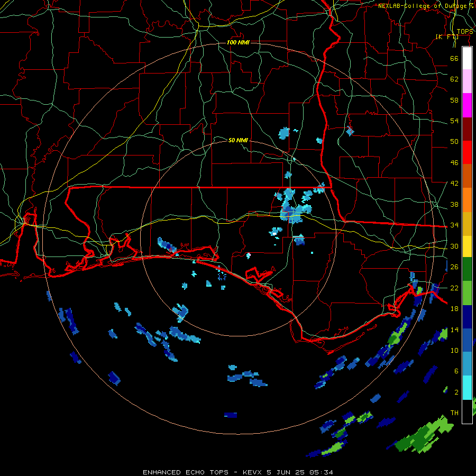Click the legend value "42"
Viewport: 476px width, 476px height.
pos(454,184)
